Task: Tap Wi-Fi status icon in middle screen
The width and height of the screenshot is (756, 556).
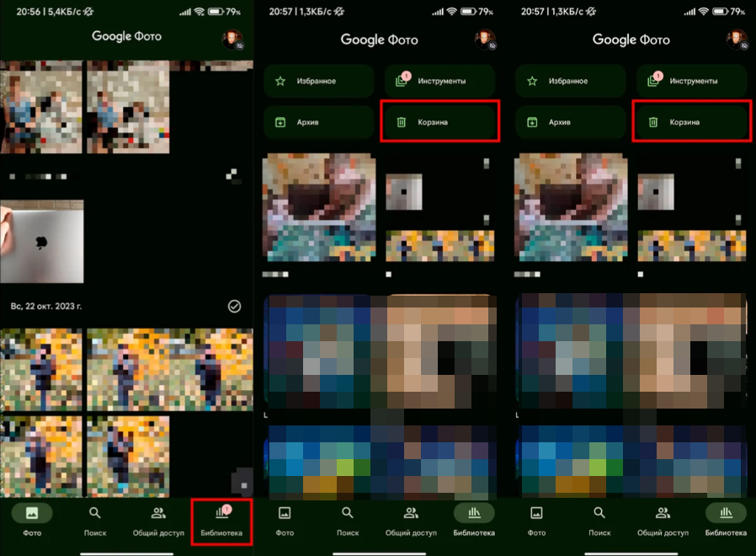Action: coord(451,12)
